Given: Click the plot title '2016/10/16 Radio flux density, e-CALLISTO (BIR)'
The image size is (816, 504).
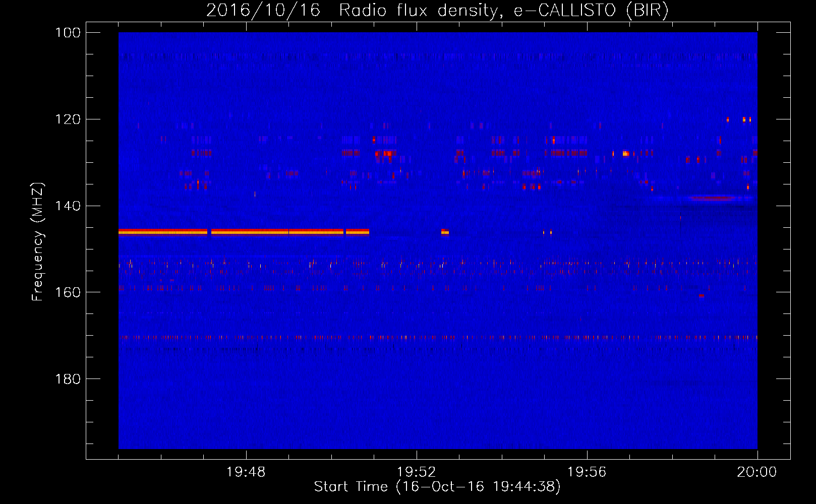Looking at the screenshot, I should (x=437, y=11).
